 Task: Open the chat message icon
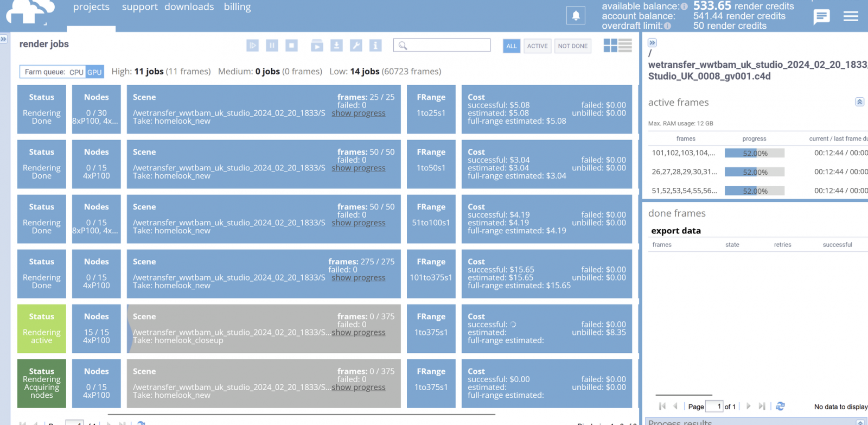click(x=821, y=16)
